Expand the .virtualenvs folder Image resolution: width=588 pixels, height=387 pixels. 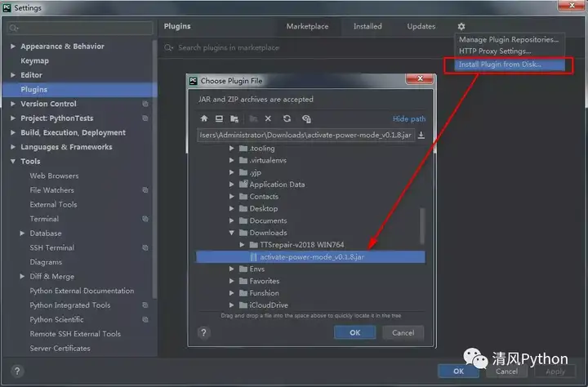[231, 160]
